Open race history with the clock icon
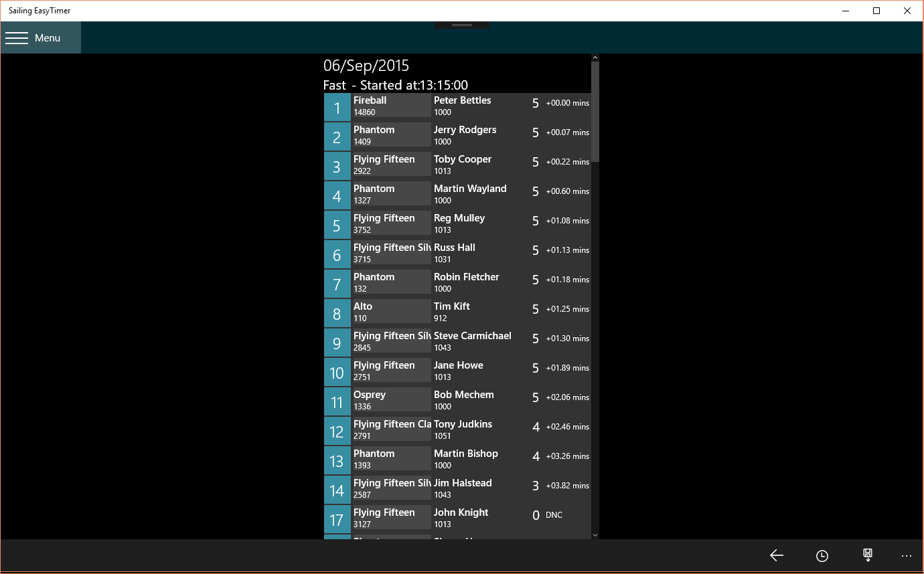The width and height of the screenshot is (924, 574). 822,555
